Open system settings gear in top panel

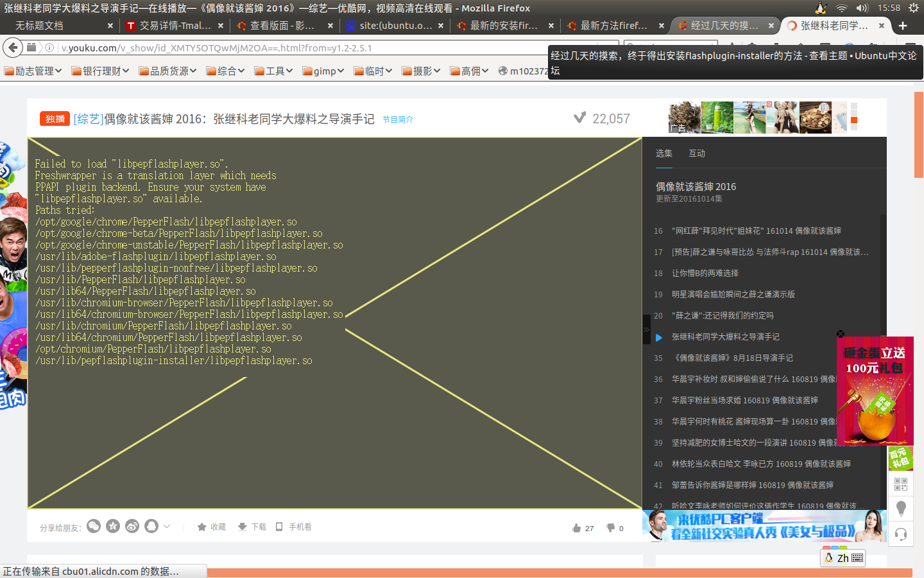(x=913, y=8)
